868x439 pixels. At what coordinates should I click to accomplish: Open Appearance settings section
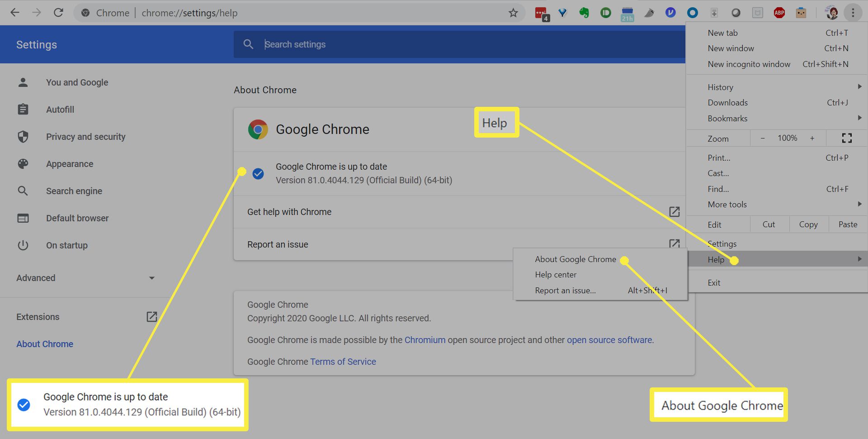(x=70, y=164)
